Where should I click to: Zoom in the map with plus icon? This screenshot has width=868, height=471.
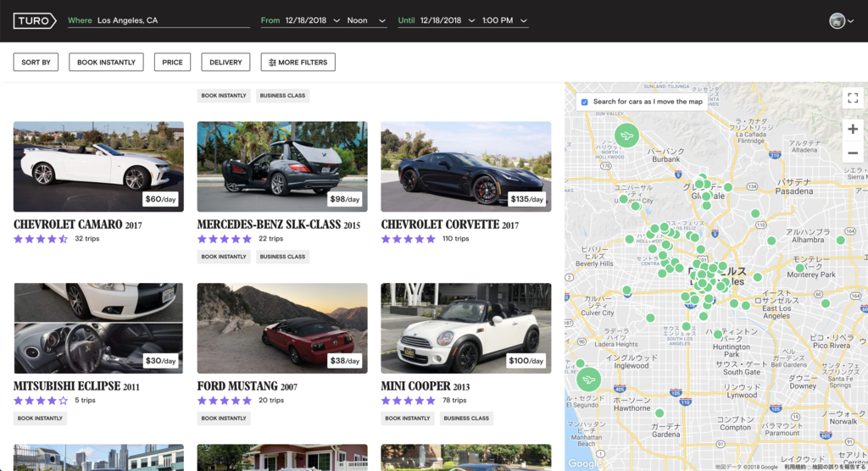(x=853, y=130)
